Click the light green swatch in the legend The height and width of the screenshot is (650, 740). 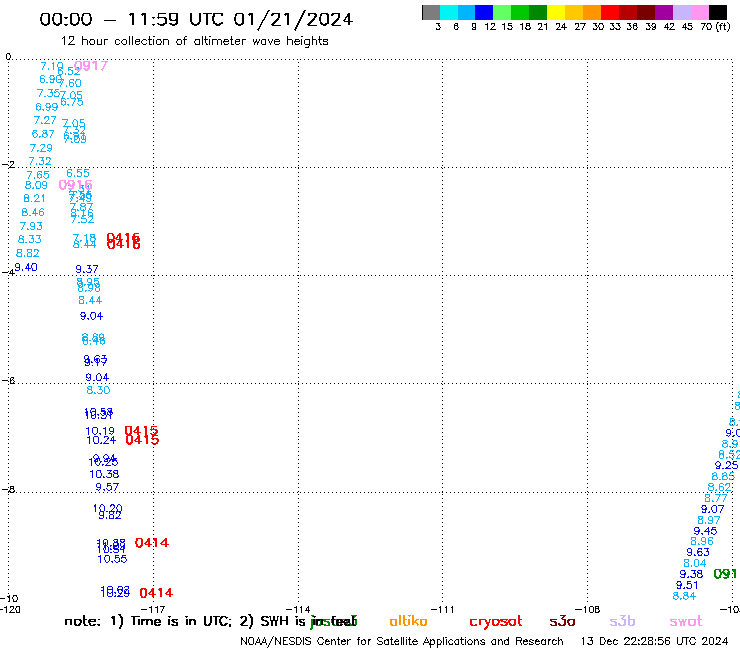coord(502,12)
